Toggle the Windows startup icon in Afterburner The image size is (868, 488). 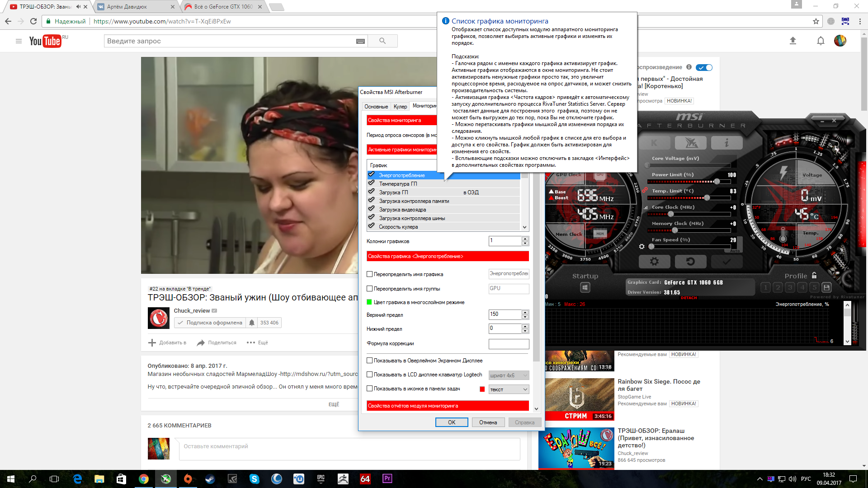coord(585,287)
